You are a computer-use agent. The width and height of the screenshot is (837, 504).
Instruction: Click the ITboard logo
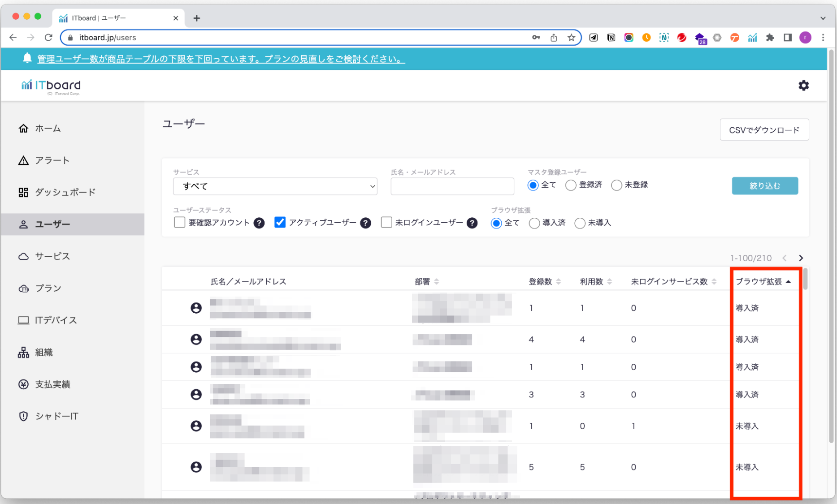tap(51, 86)
